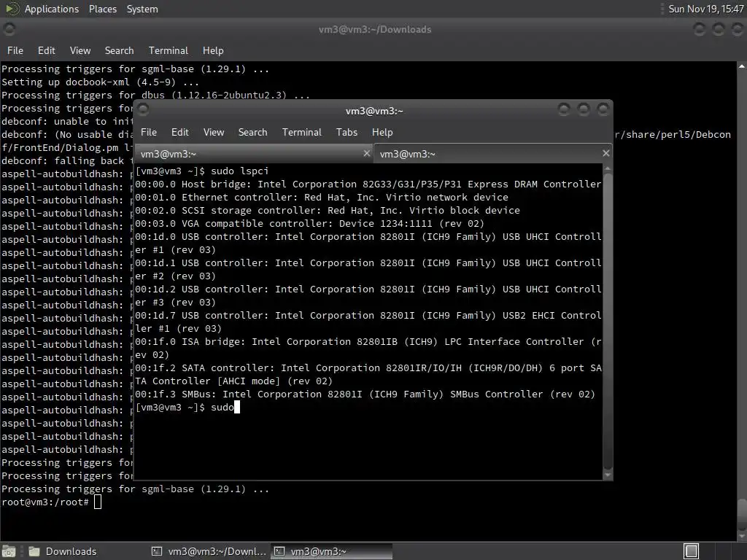Click the SMBus Controller line
This screenshot has width=747, height=560.
pyautogui.click(x=365, y=394)
